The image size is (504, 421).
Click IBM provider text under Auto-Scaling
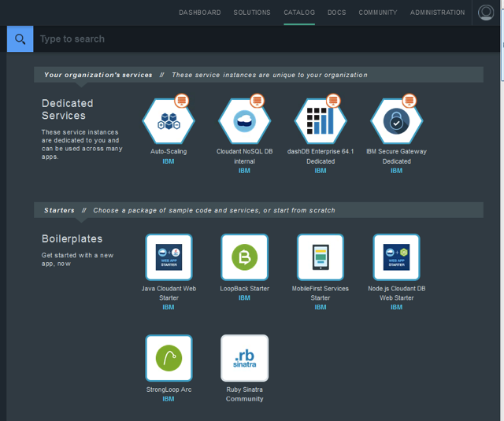coord(169,161)
